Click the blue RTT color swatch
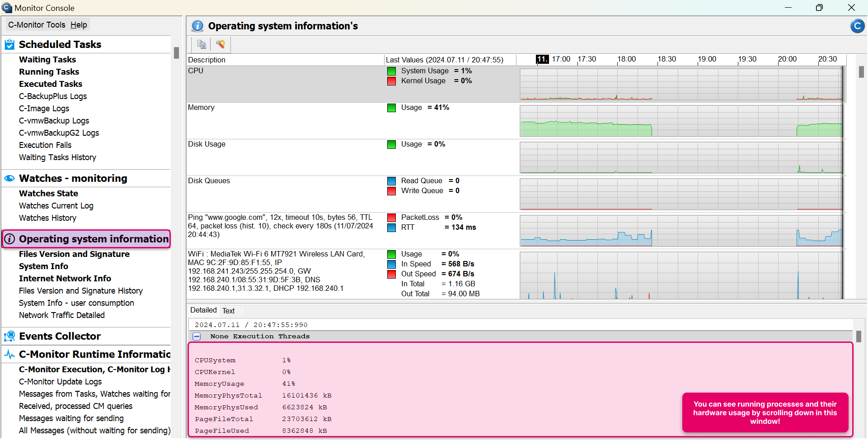 click(x=391, y=228)
